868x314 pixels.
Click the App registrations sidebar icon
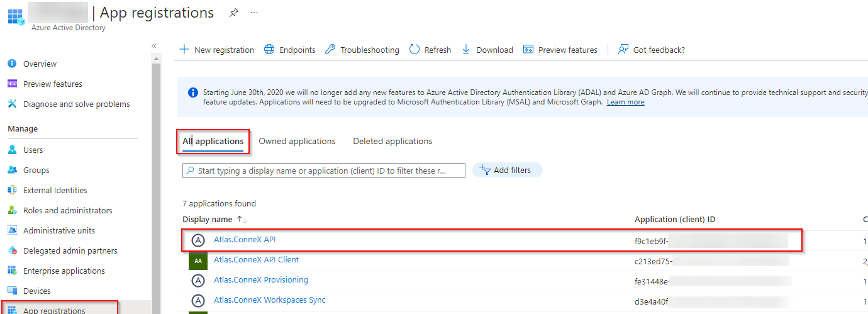click(12, 310)
